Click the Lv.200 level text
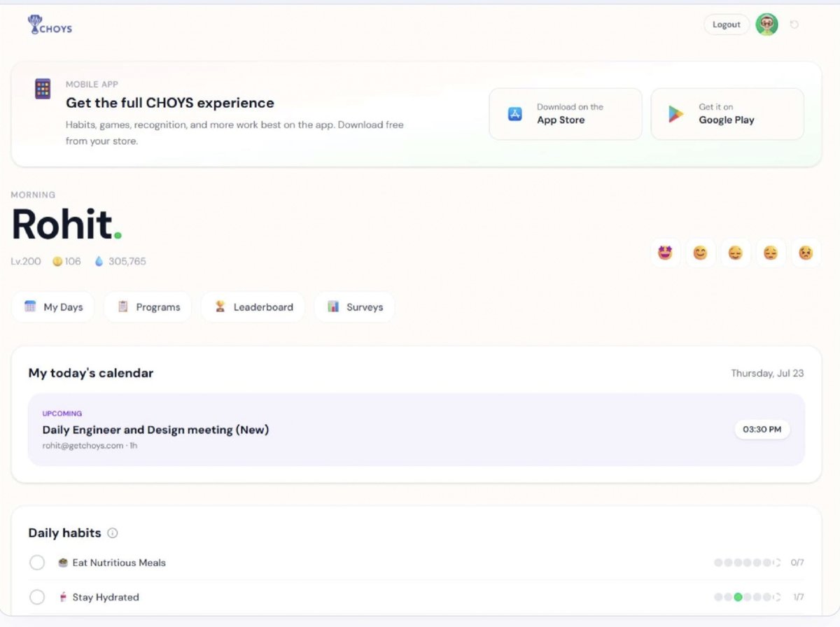The width and height of the screenshot is (840, 627). [26, 261]
